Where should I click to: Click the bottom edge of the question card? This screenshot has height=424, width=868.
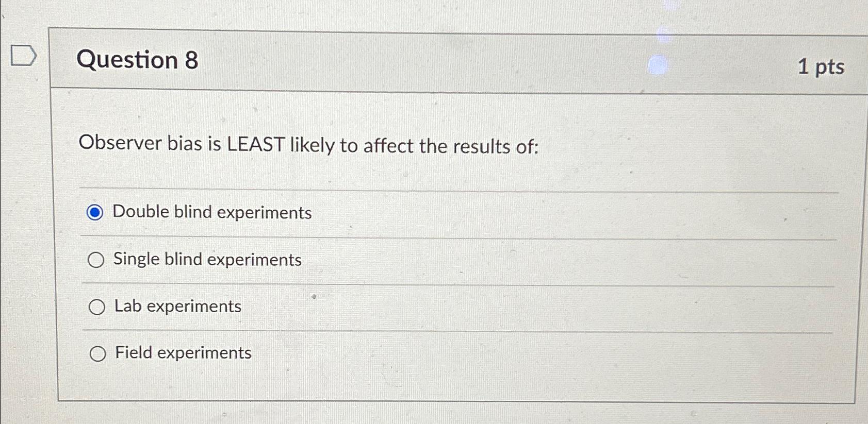pyautogui.click(x=413, y=398)
